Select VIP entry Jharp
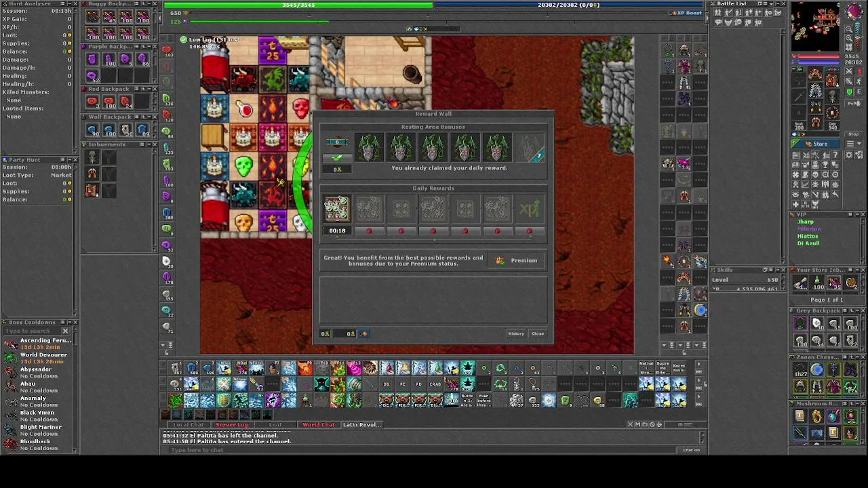 click(806, 222)
